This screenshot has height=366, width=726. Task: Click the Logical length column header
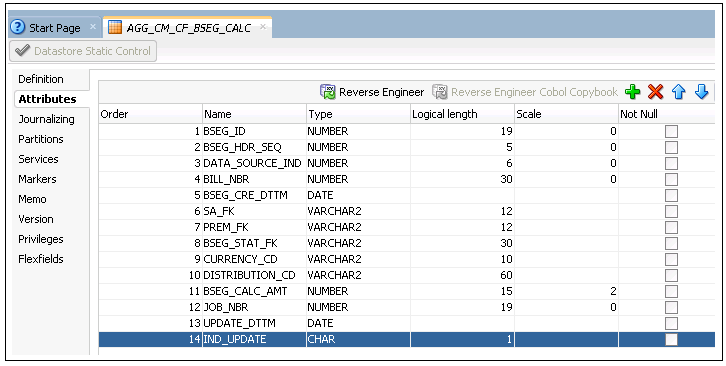coord(462,114)
